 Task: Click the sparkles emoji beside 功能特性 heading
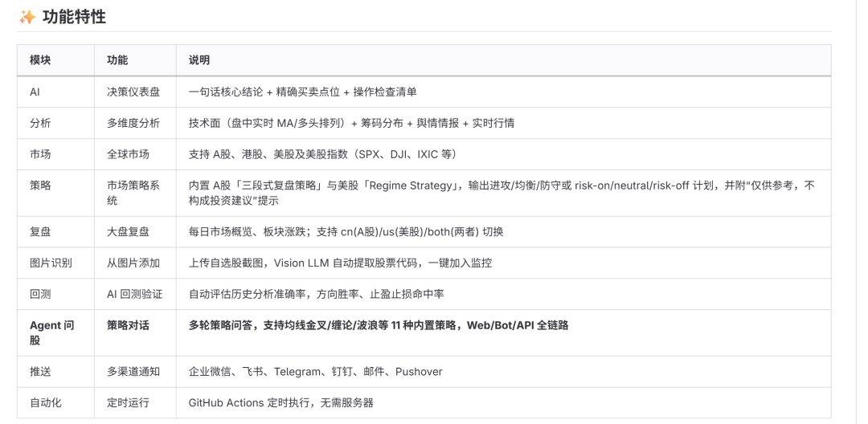pyautogui.click(x=27, y=17)
